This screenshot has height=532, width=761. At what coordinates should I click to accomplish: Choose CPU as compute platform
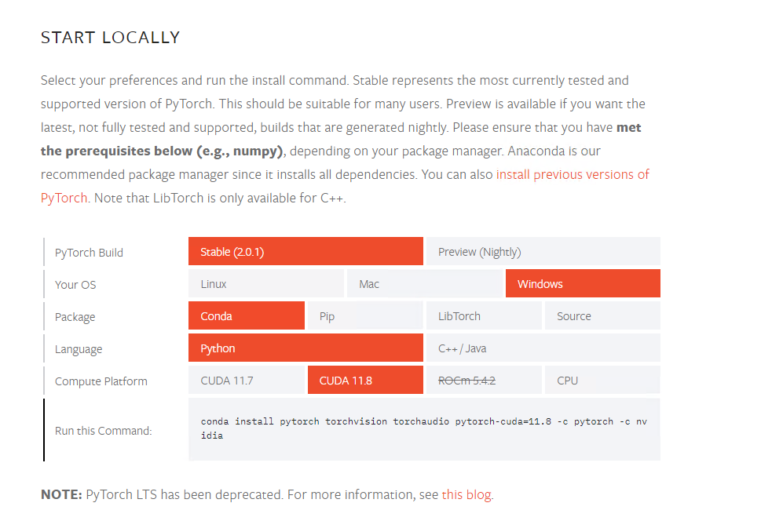coord(602,380)
